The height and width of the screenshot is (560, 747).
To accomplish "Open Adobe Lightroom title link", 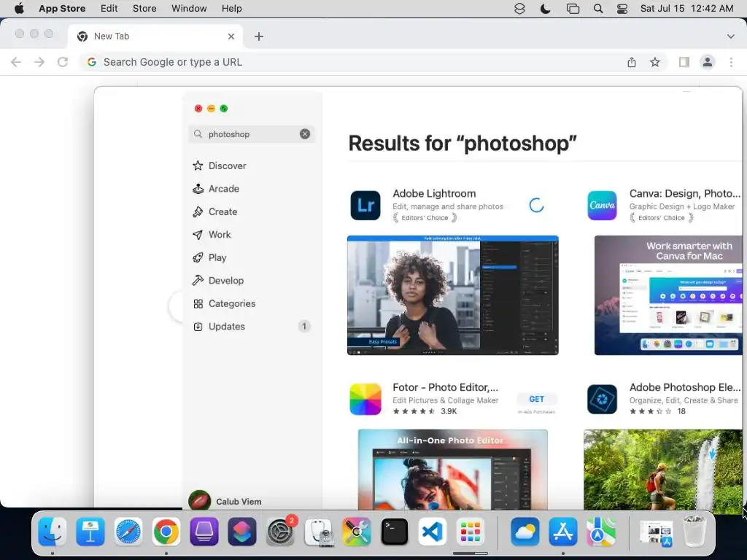I will tap(434, 193).
